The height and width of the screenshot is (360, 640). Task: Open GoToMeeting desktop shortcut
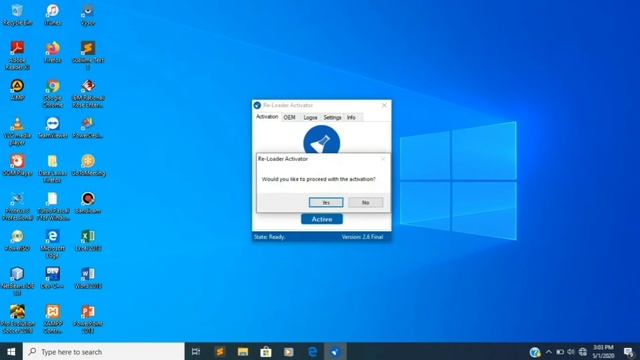click(x=88, y=165)
